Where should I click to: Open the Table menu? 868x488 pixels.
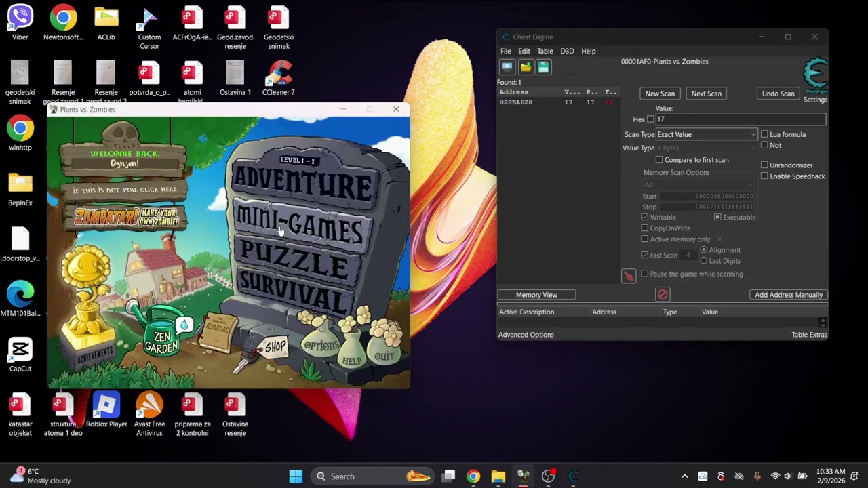545,51
